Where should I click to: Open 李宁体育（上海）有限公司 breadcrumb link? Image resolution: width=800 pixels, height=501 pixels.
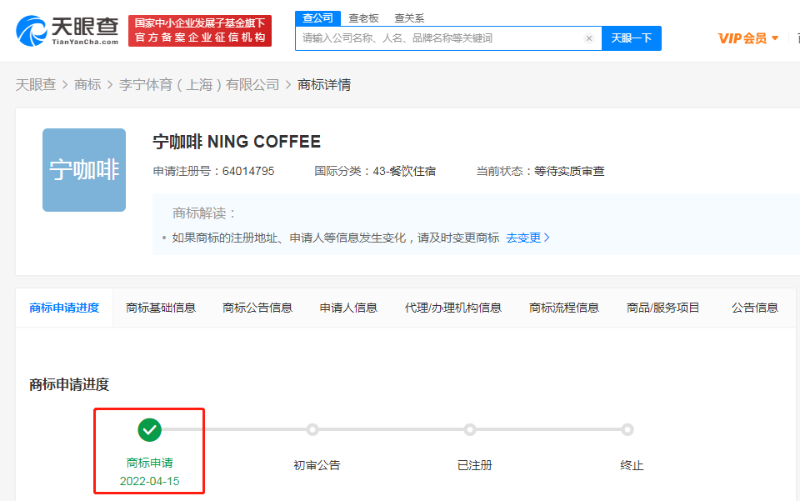(x=199, y=85)
